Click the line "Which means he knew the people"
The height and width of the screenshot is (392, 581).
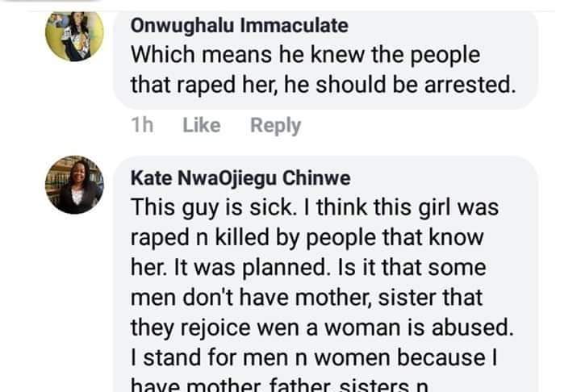tap(304, 55)
